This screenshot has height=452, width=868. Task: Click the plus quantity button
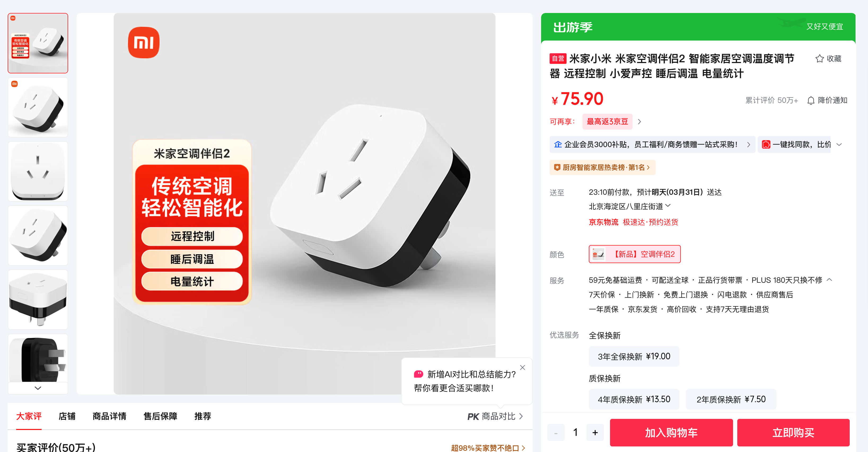595,432
